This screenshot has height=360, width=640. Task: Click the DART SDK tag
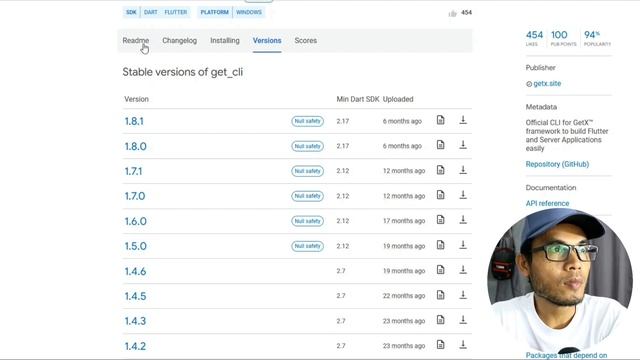[151, 12]
